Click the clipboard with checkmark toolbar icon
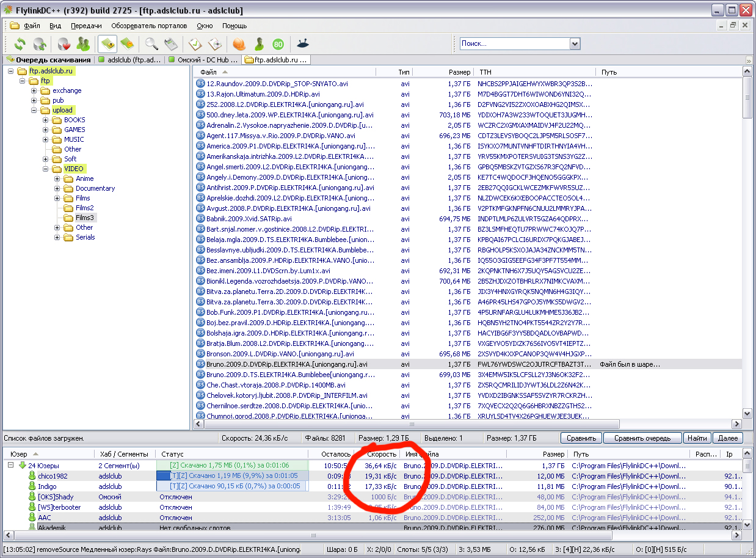 click(x=195, y=44)
